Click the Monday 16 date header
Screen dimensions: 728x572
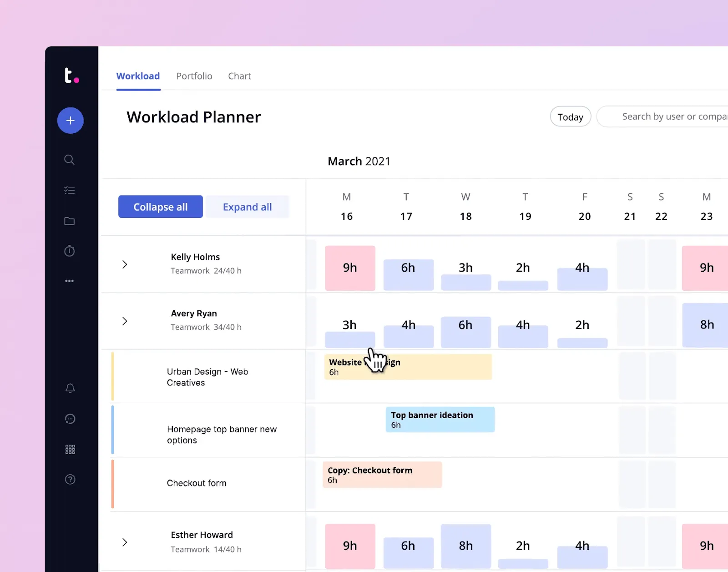coord(347,207)
